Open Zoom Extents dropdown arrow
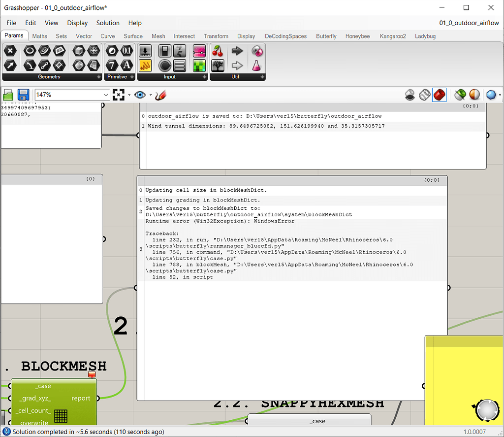This screenshot has width=504, height=437. click(x=129, y=95)
